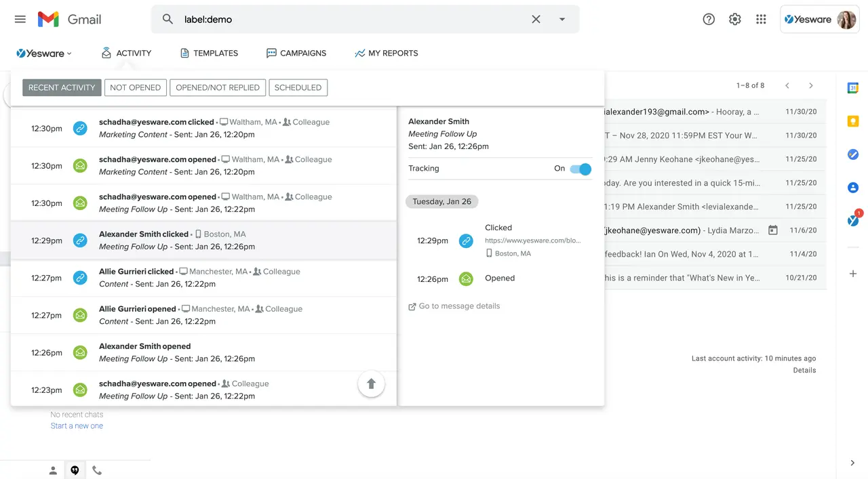Open the email dated 10/21/20
Image resolution: width=868 pixels, height=479 pixels.
(715, 278)
